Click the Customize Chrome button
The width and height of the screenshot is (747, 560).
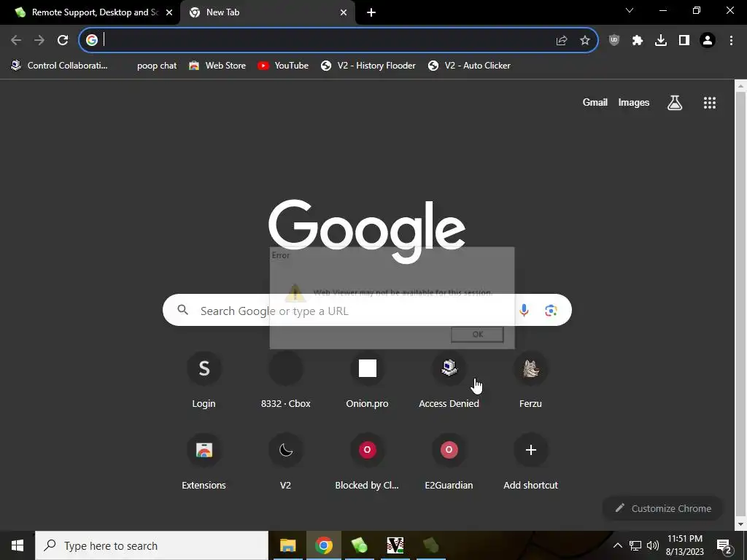[x=662, y=508]
